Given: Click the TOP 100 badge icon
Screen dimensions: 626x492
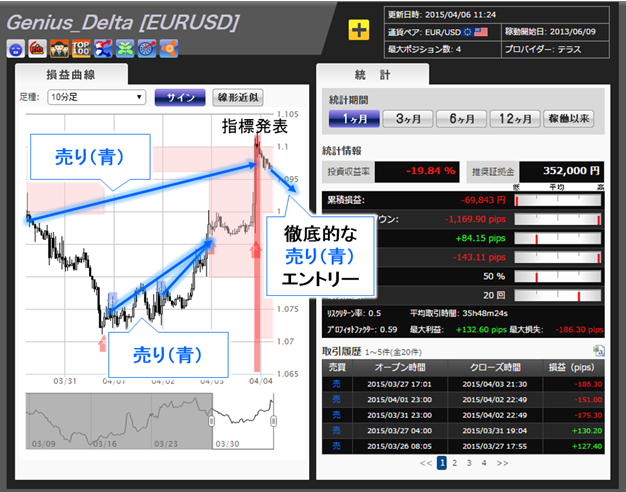Looking at the screenshot, I should (x=81, y=49).
